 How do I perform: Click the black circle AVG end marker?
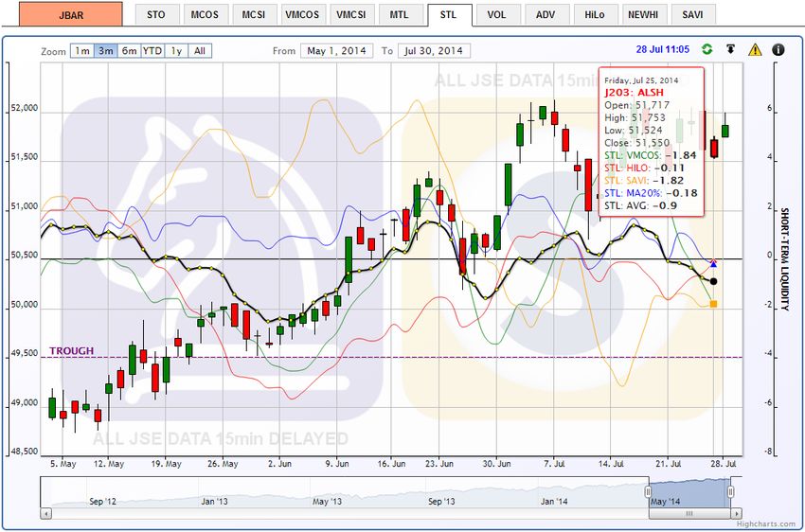point(713,281)
